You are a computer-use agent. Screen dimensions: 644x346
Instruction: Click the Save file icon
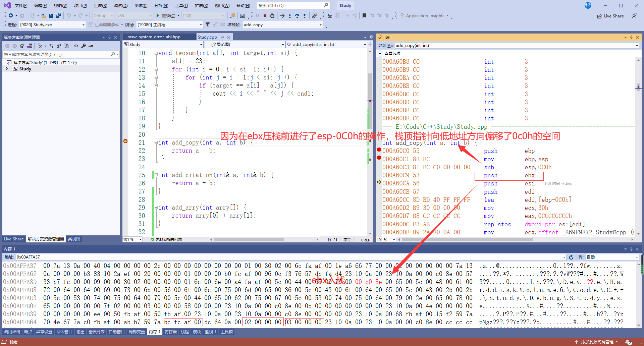[51, 15]
